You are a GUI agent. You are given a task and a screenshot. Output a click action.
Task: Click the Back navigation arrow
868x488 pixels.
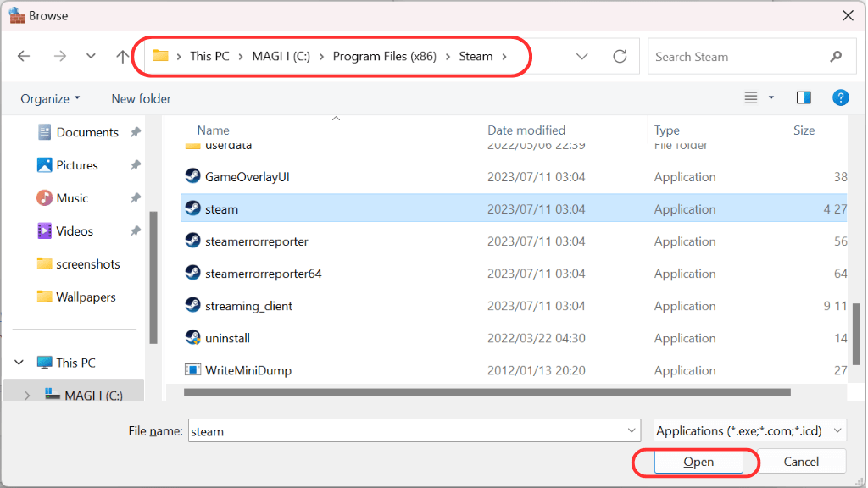click(24, 57)
